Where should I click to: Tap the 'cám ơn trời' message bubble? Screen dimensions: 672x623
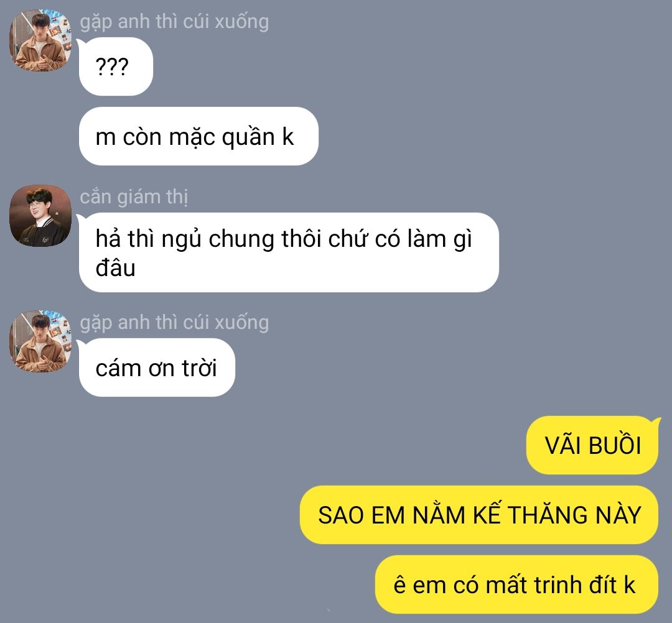click(157, 367)
